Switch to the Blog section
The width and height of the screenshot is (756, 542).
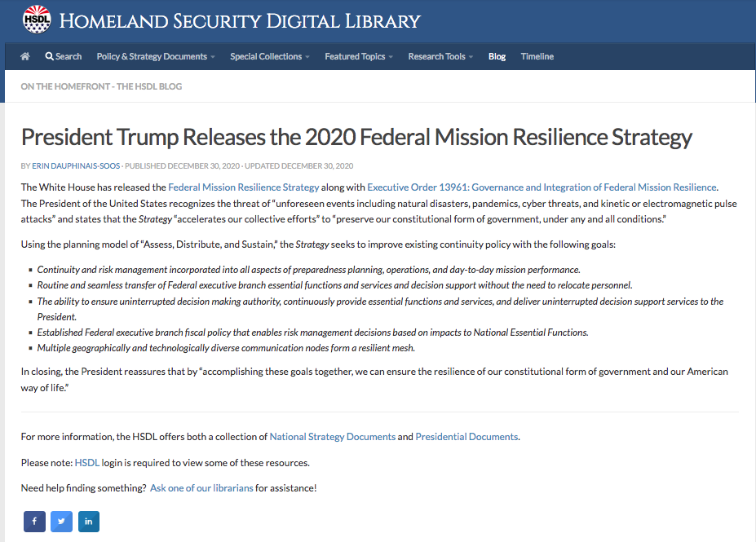pyautogui.click(x=497, y=56)
